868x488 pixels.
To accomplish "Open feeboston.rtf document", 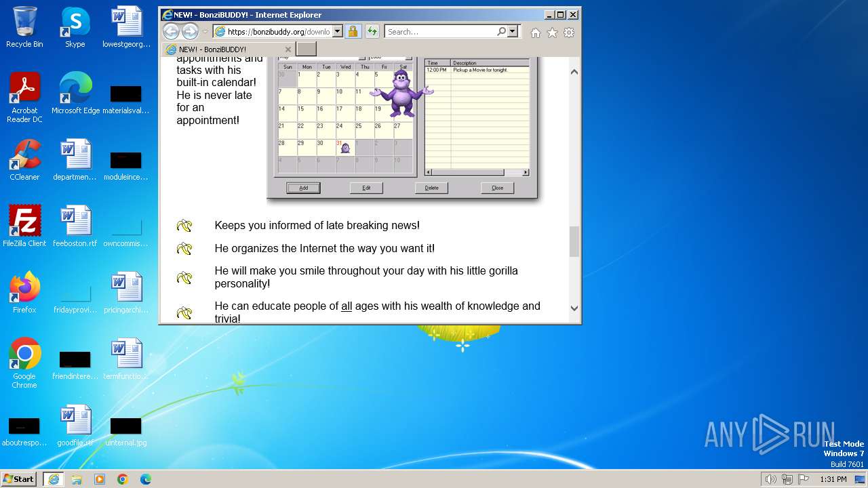I will (75, 226).
